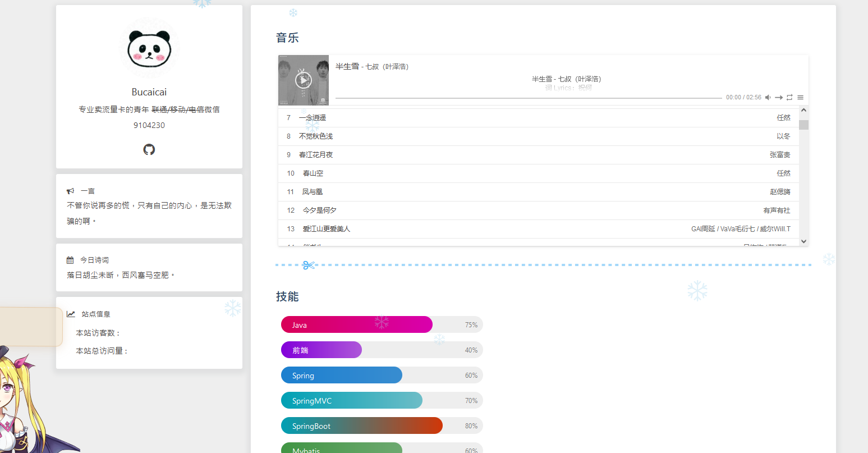868x453 pixels.
Task: Collapse the playlist with menu icon
Action: tap(800, 98)
